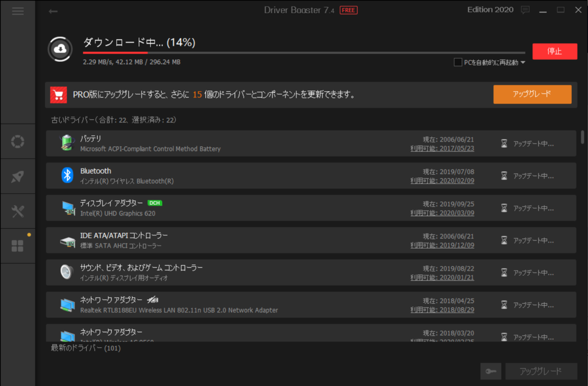This screenshot has height=386, width=588.
Task: Open 利用可能: 2017/05/23 link for battery
Action: [442, 148]
